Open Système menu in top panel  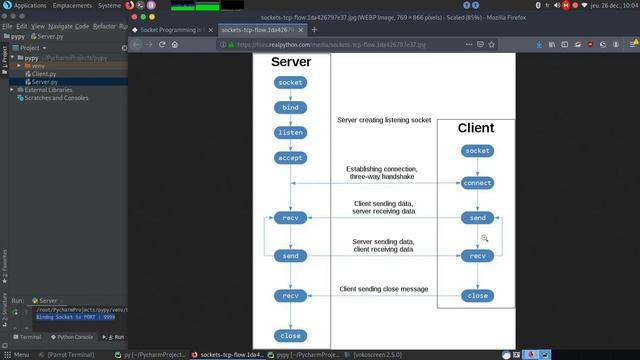pyautogui.click(x=109, y=6)
